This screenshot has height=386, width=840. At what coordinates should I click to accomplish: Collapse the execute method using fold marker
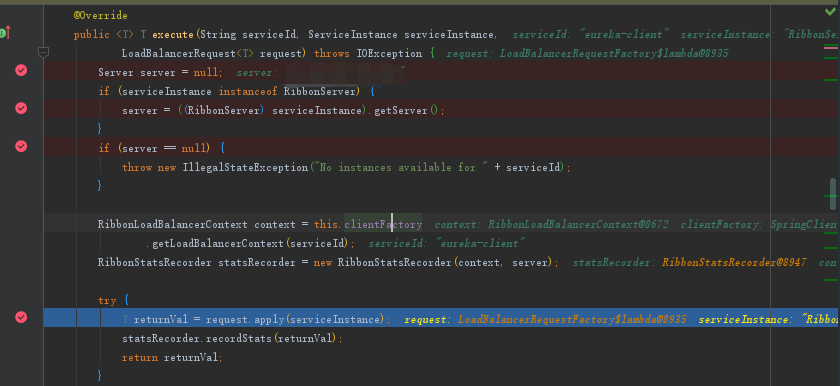point(43,52)
